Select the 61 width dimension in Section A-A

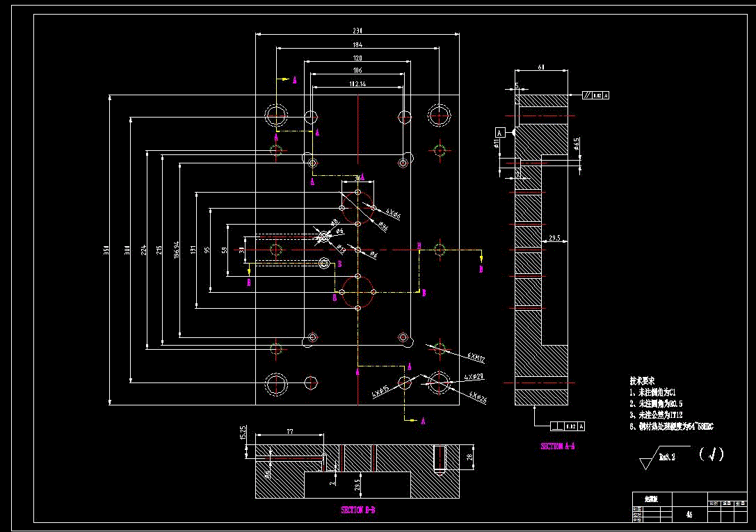point(541,67)
